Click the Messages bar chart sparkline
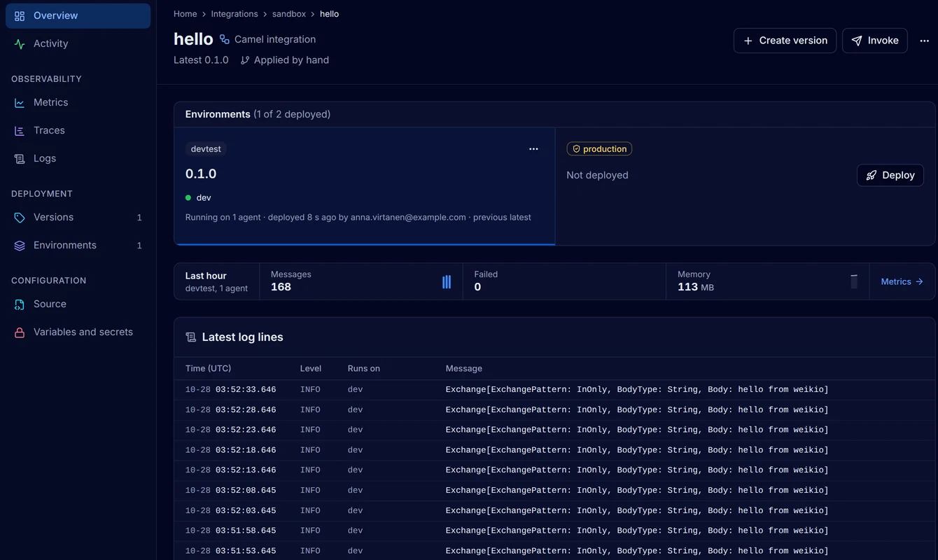 [x=447, y=281]
